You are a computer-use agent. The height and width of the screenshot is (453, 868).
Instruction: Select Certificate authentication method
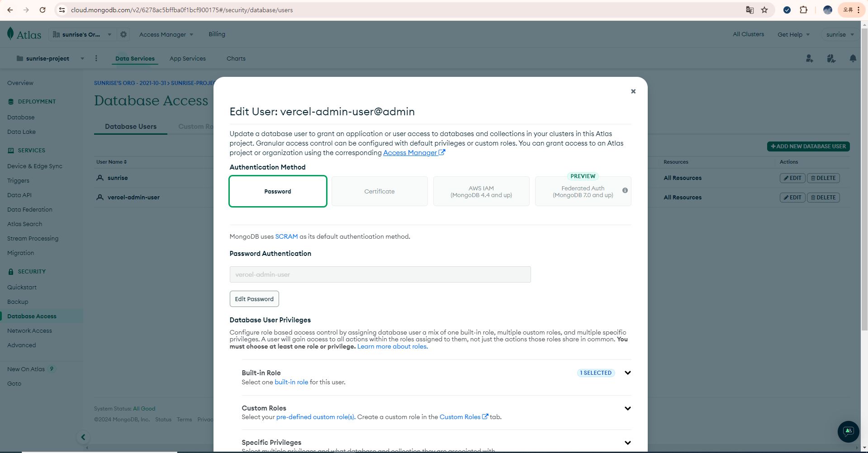(379, 191)
